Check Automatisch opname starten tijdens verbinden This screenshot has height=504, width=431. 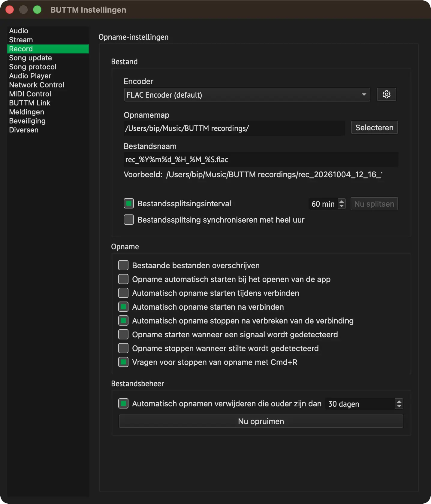tap(123, 293)
